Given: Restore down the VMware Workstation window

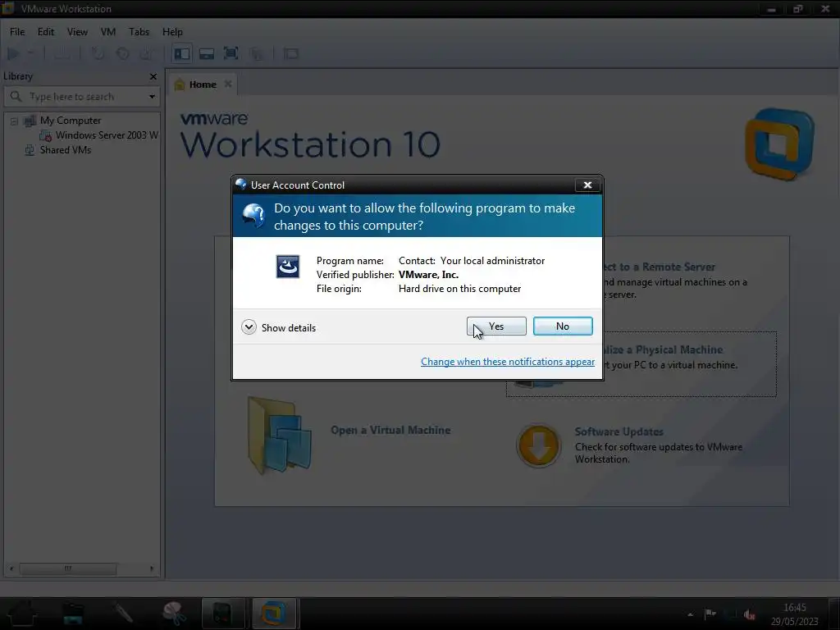Looking at the screenshot, I should coord(797,9).
